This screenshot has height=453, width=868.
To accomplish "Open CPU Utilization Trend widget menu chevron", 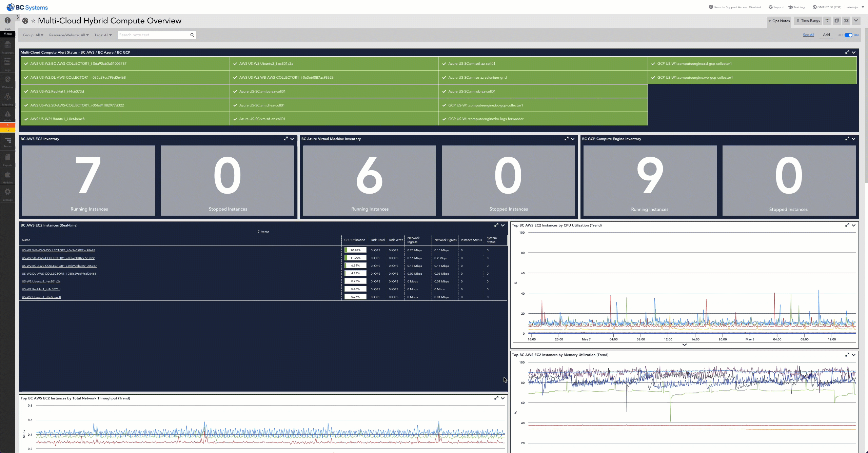I will [x=854, y=225].
